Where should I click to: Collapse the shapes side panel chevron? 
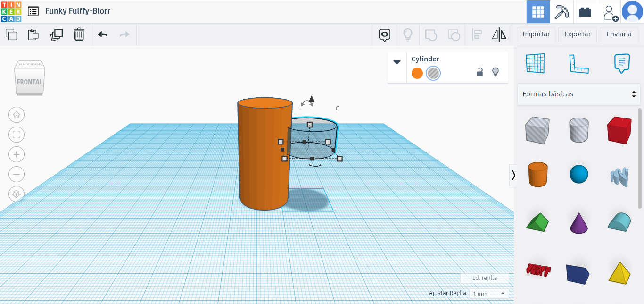(x=513, y=175)
